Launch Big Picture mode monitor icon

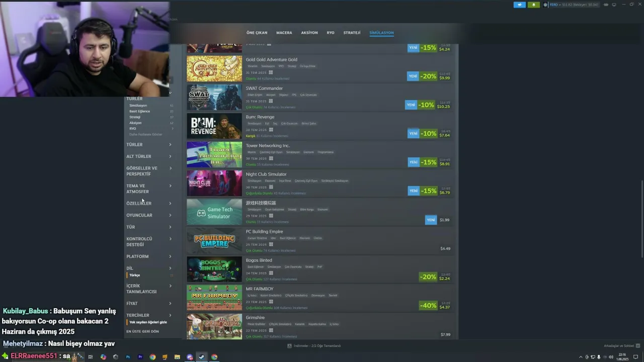[614, 5]
